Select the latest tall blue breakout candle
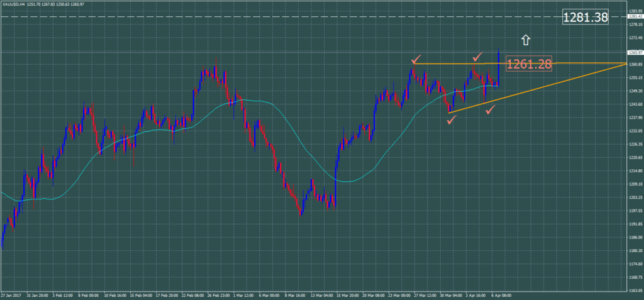 [498, 66]
